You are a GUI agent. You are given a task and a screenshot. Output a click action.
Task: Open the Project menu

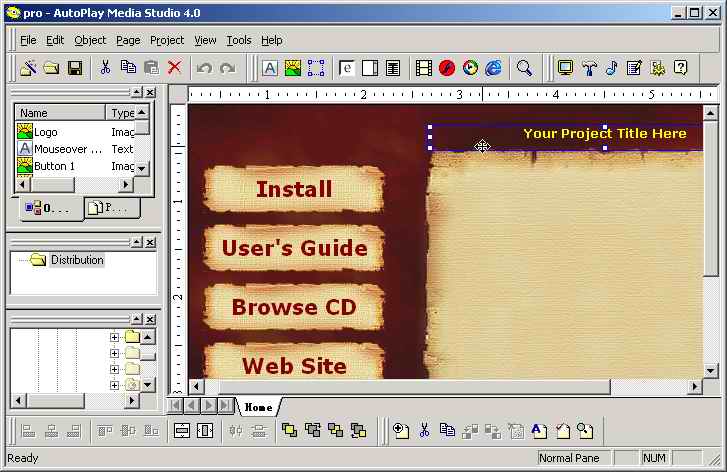click(167, 40)
